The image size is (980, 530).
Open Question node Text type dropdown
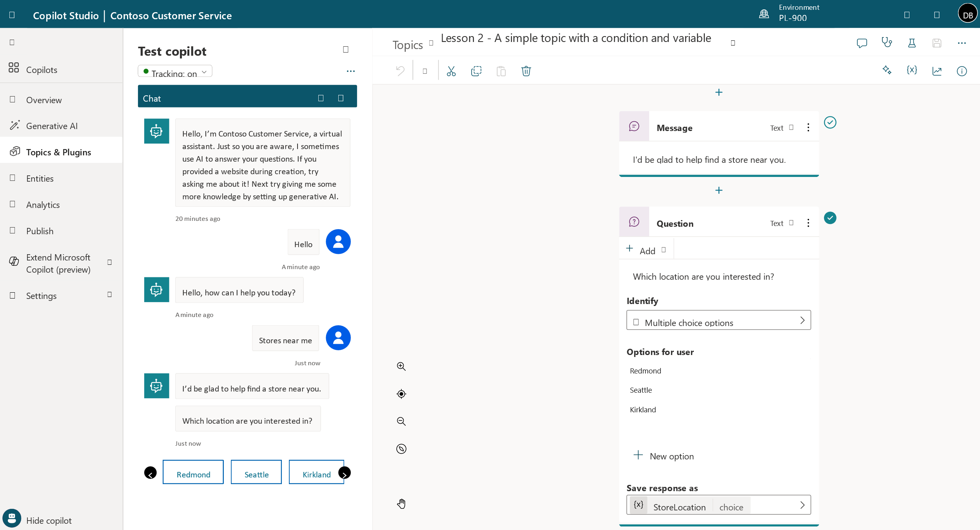(782, 223)
